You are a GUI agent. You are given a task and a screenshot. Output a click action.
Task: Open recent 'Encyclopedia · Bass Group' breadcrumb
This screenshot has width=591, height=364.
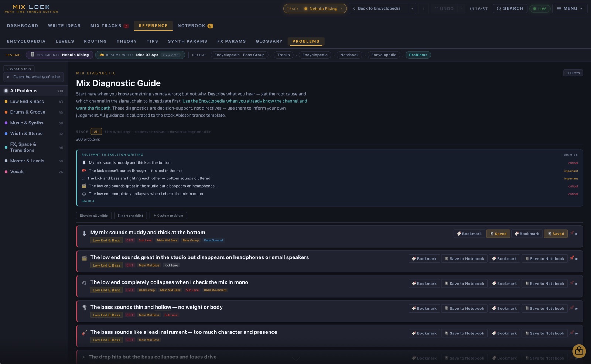pyautogui.click(x=239, y=55)
